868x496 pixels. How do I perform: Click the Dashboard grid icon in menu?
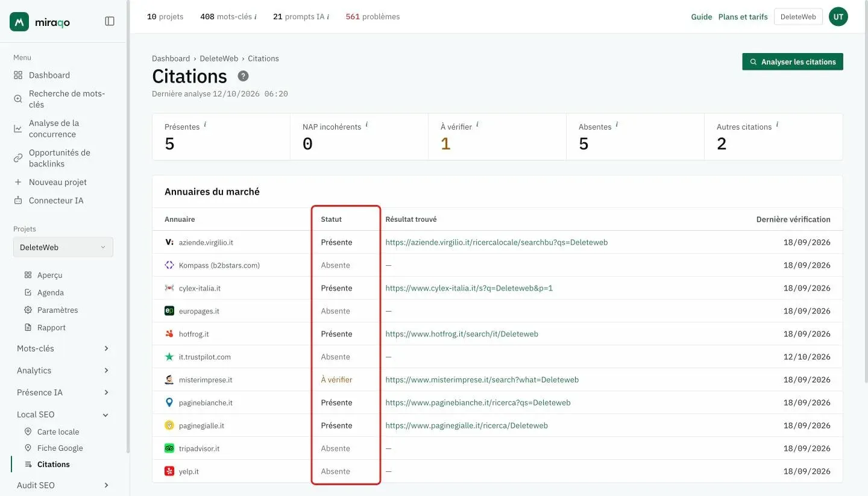pyautogui.click(x=18, y=75)
